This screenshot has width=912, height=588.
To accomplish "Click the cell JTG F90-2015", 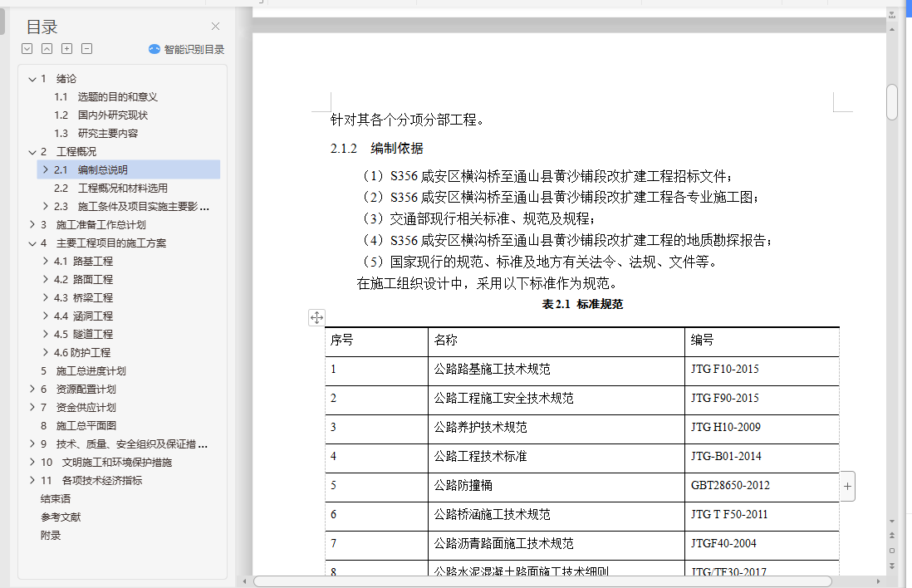I will click(x=762, y=400).
